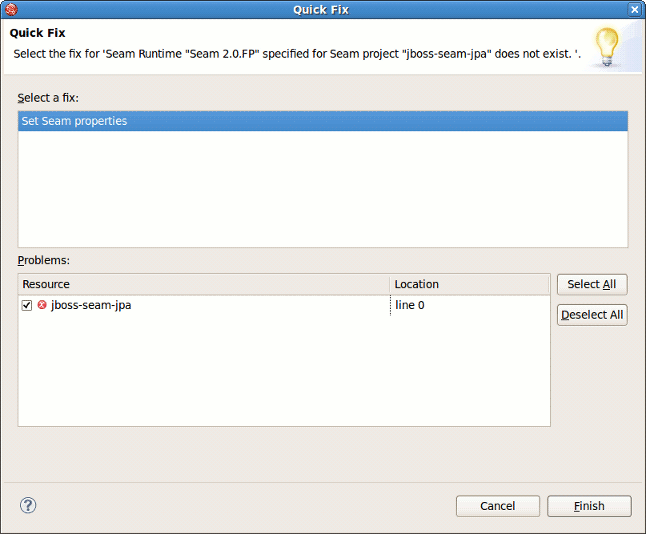Click the 'Quick Fix' window title bar

pyautogui.click(x=321, y=9)
